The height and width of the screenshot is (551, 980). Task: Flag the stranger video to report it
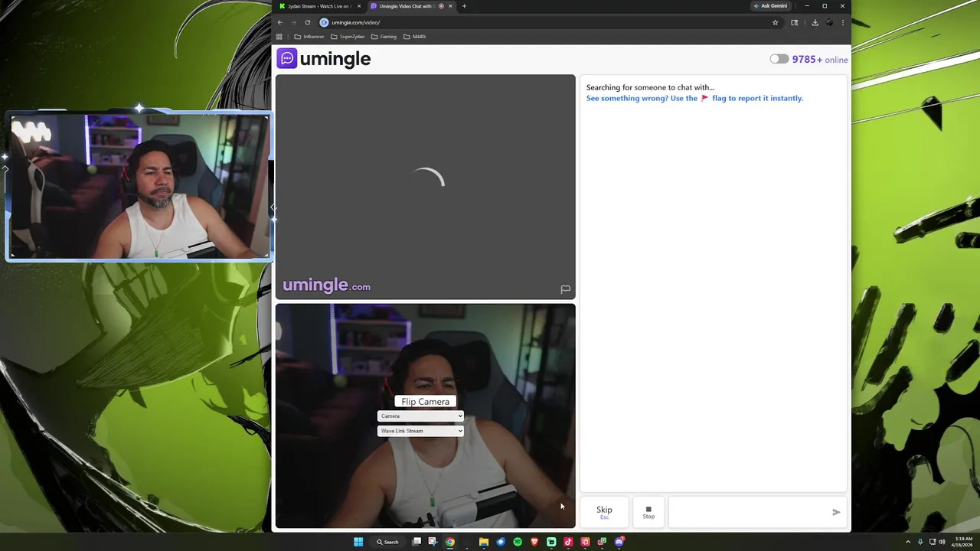(565, 289)
